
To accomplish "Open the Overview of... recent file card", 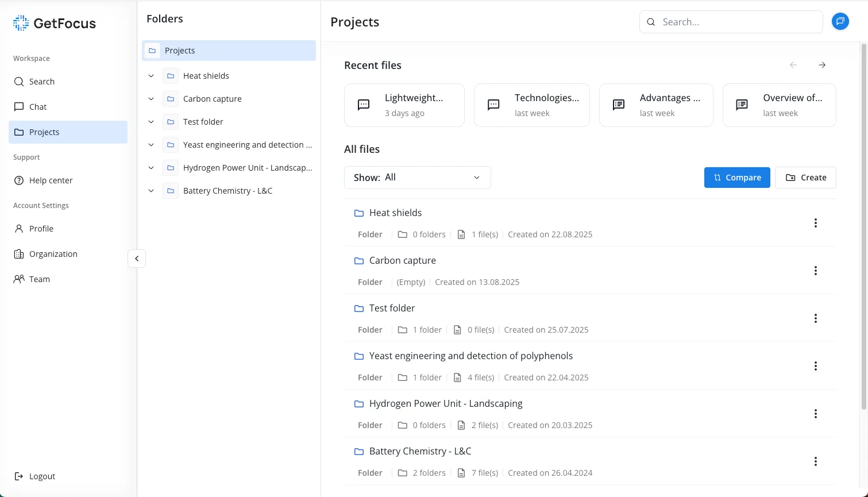I will [x=779, y=105].
